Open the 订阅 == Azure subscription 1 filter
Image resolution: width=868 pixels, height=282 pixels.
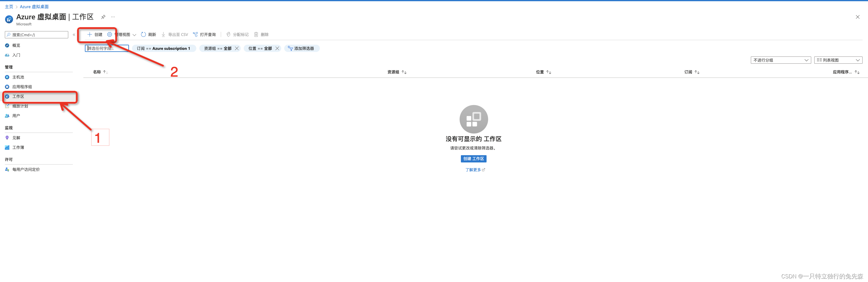pyautogui.click(x=163, y=48)
